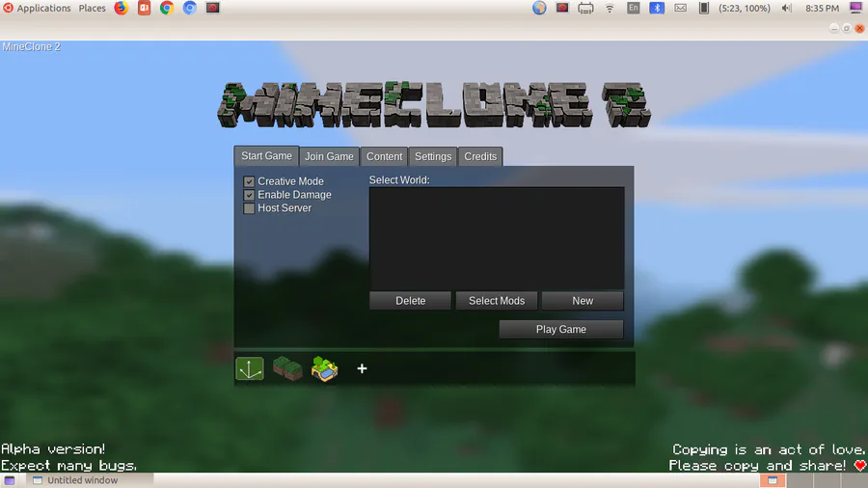This screenshot has height=488, width=868.
Task: Open the En input language indicator
Action: (634, 8)
